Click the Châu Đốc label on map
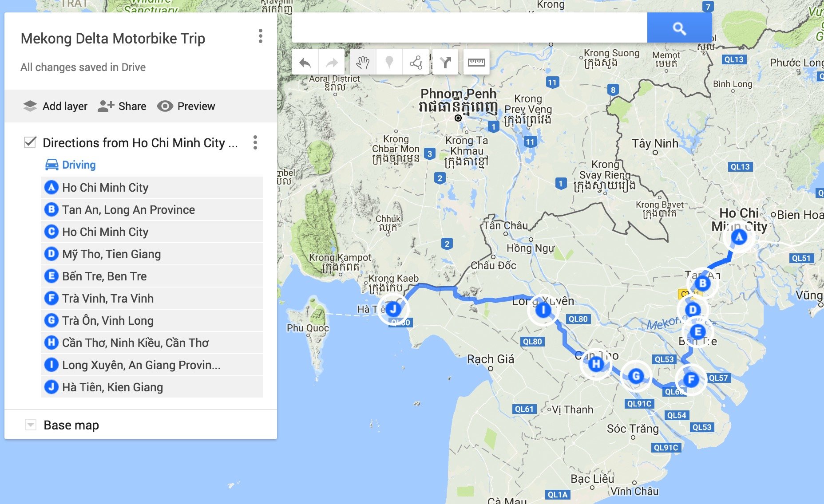Image resolution: width=824 pixels, height=504 pixels. [493, 265]
